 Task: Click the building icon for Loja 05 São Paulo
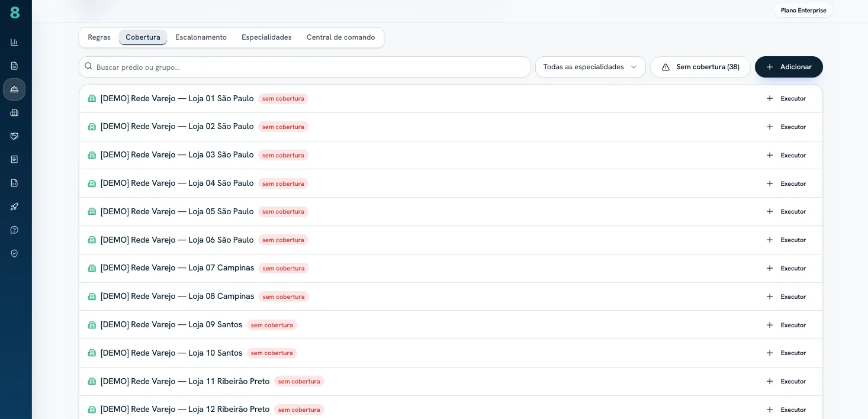click(92, 212)
